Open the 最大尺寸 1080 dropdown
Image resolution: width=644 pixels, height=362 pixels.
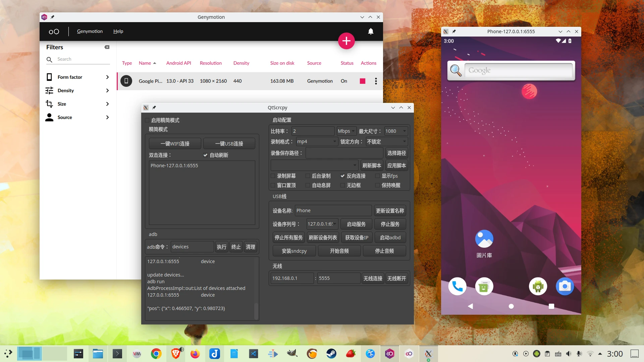click(x=395, y=131)
